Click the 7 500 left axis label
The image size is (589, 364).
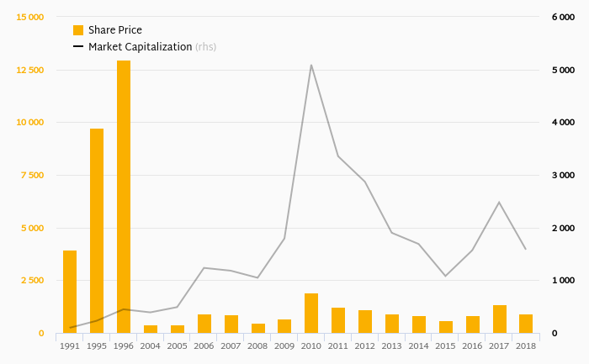point(32,175)
